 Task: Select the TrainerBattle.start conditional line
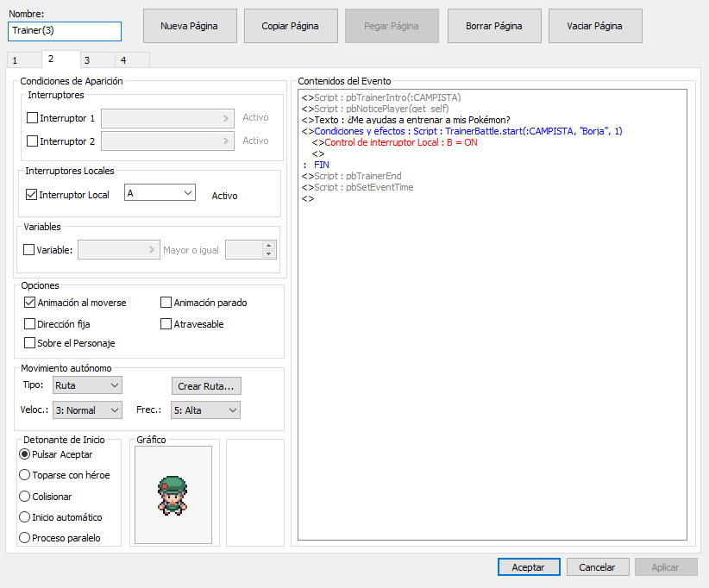pyautogui.click(x=461, y=131)
